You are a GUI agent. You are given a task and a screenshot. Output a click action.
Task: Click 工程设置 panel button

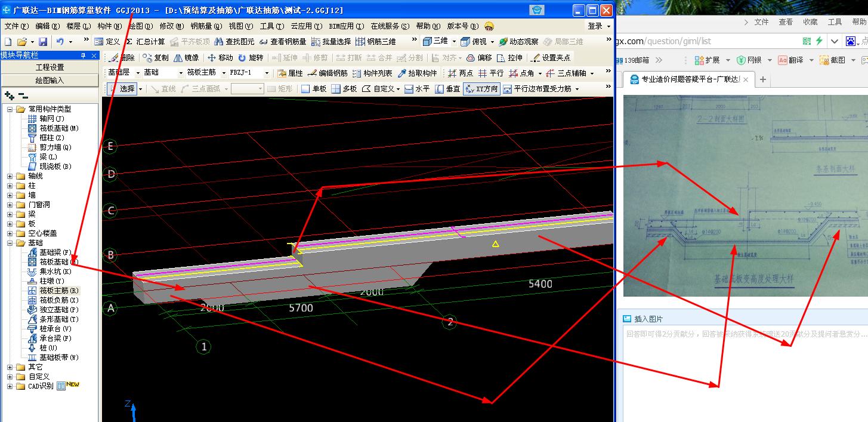pos(50,67)
